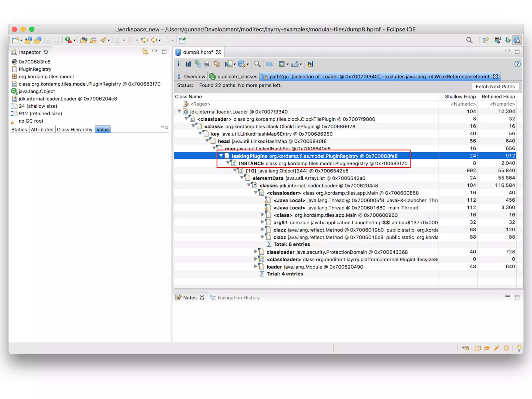The height and width of the screenshot is (399, 532).
Task: Collapse the leakingPlugins PluginRegistry node
Action: tap(221, 156)
